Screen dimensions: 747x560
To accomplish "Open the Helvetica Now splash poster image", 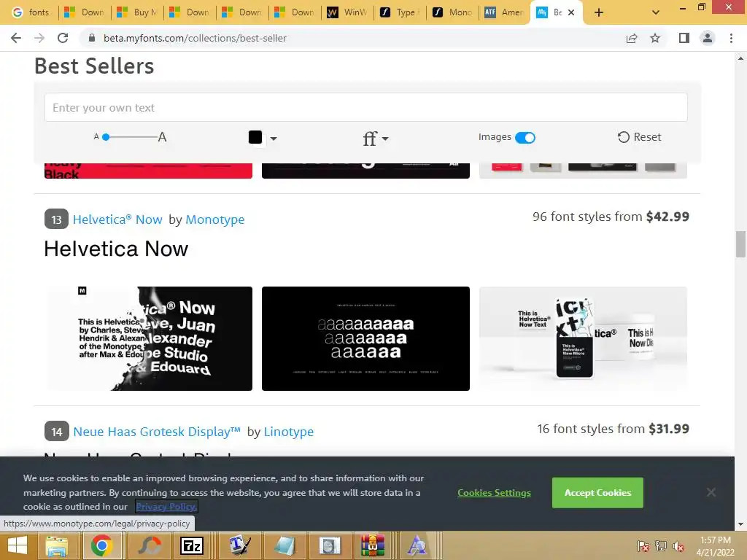I will click(x=149, y=338).
